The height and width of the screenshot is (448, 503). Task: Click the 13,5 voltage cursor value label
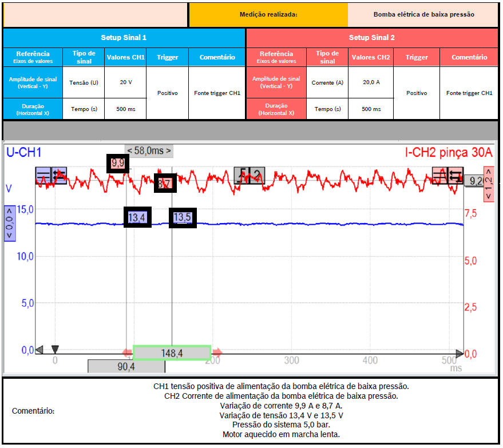(183, 218)
